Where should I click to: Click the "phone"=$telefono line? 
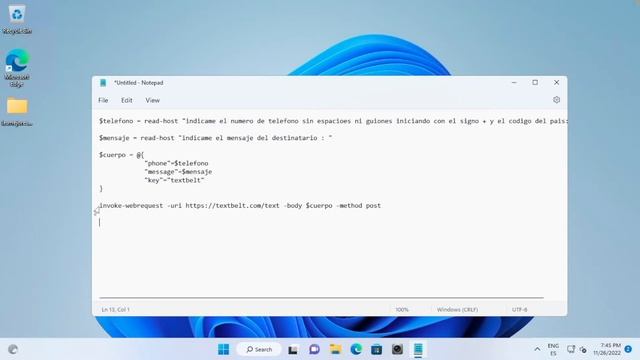(176, 163)
